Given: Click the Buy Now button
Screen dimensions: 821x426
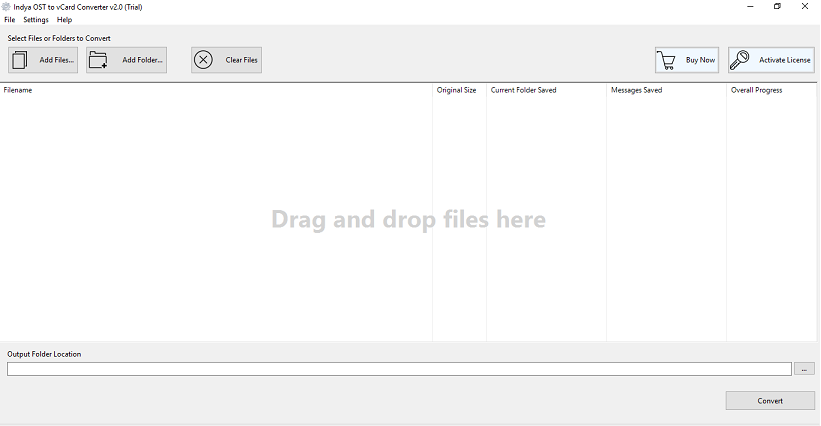Looking at the screenshot, I should coord(686,60).
